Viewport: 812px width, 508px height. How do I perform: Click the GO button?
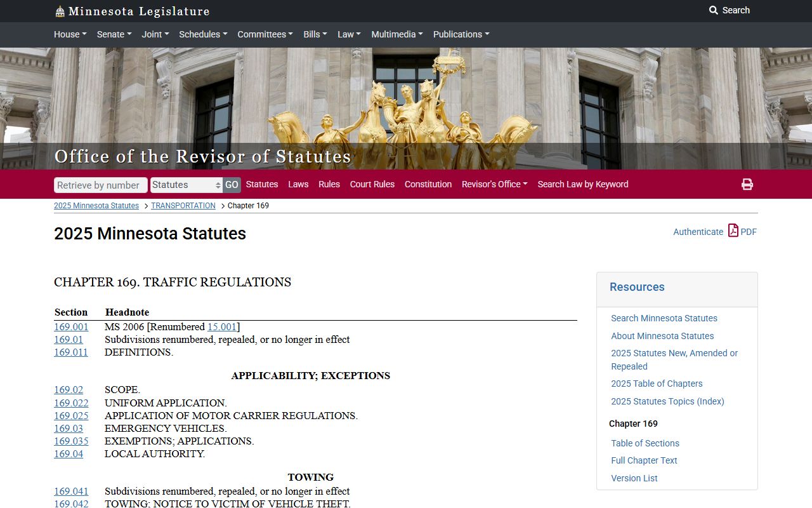232,185
